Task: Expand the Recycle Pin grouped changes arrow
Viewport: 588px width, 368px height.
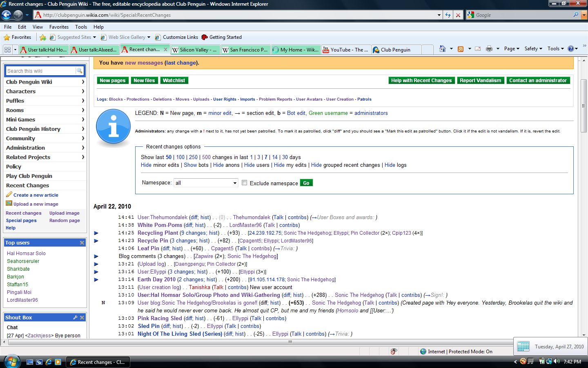Action: click(x=96, y=241)
